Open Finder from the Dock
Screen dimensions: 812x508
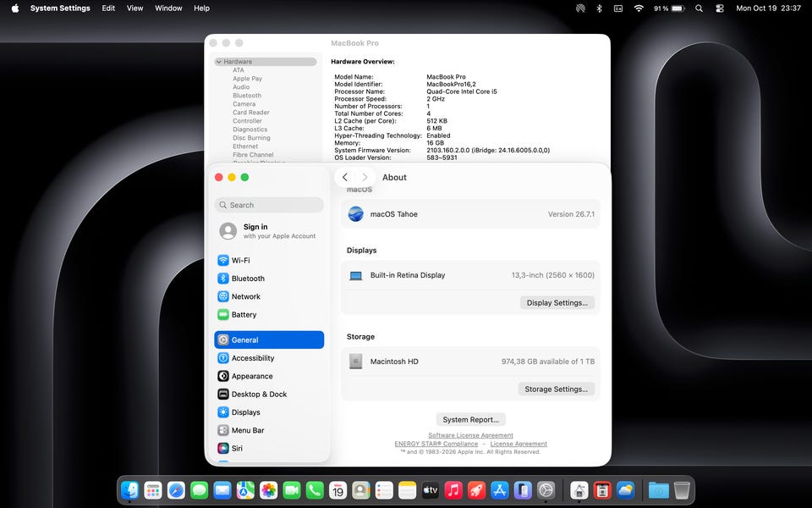click(129, 490)
